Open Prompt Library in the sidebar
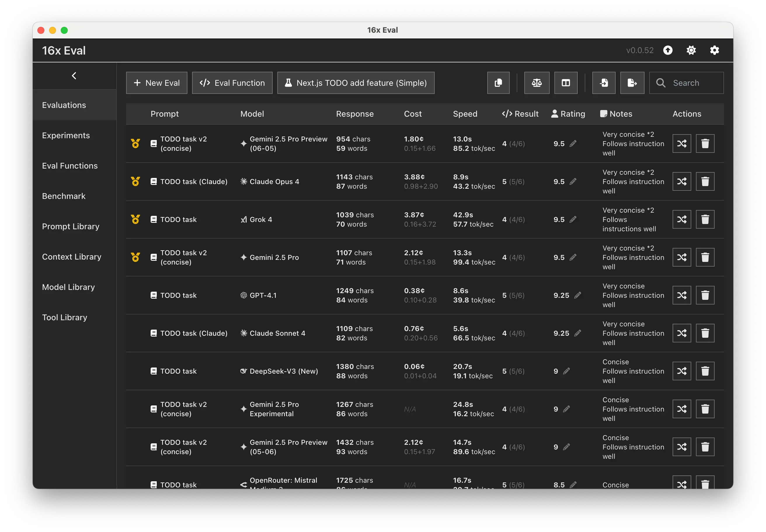 tap(74, 226)
